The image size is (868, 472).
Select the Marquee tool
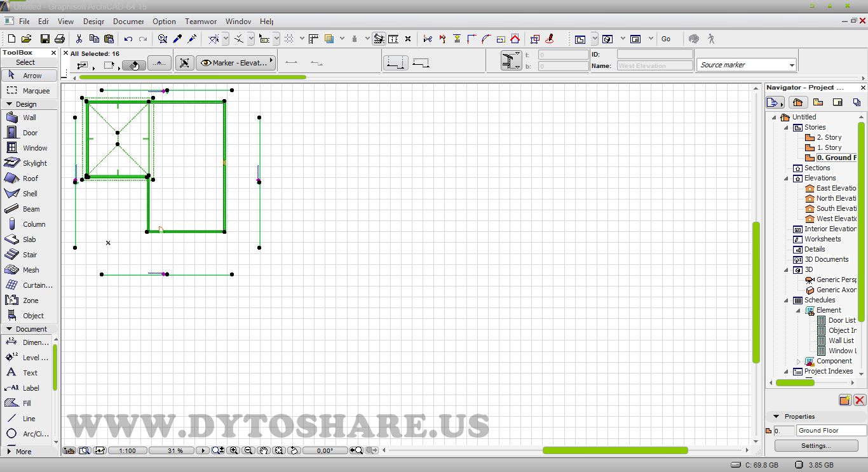pyautogui.click(x=29, y=91)
